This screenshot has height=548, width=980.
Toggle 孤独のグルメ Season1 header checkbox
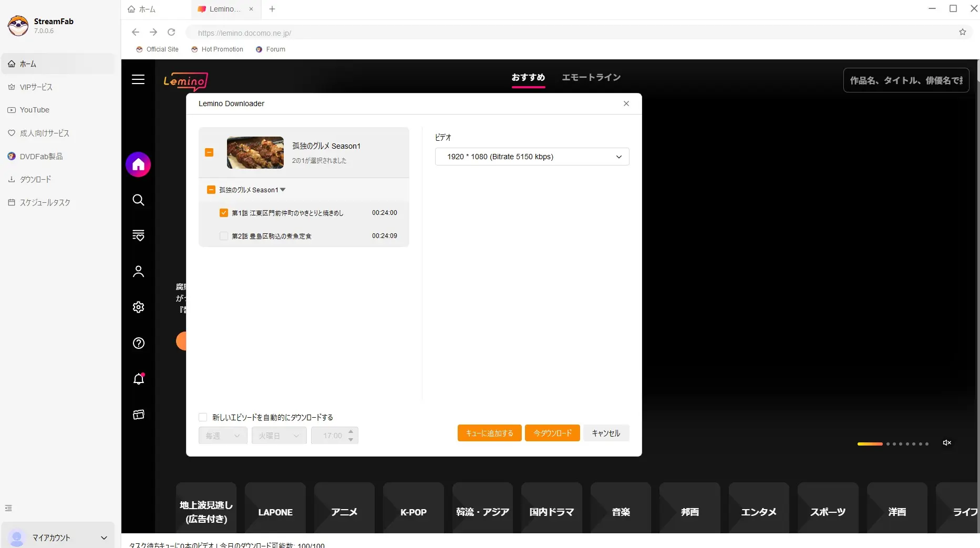209,152
